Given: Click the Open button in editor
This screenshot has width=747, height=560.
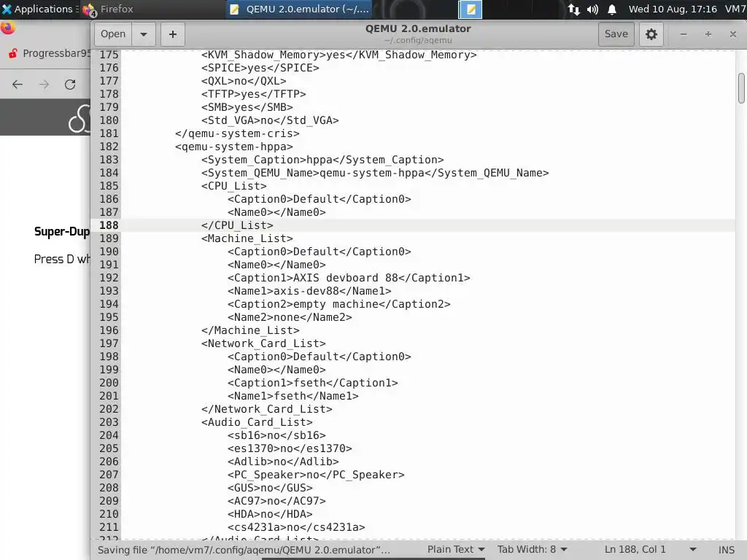Looking at the screenshot, I should point(113,34).
